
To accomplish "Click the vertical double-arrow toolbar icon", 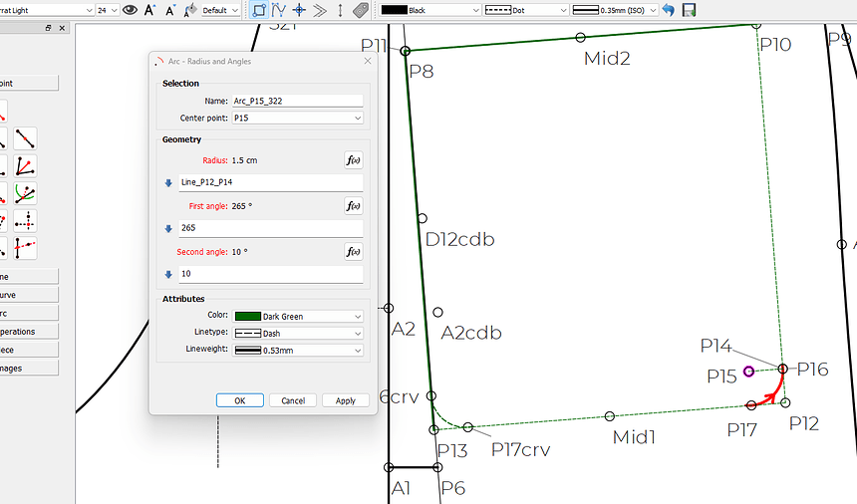I will (x=340, y=10).
